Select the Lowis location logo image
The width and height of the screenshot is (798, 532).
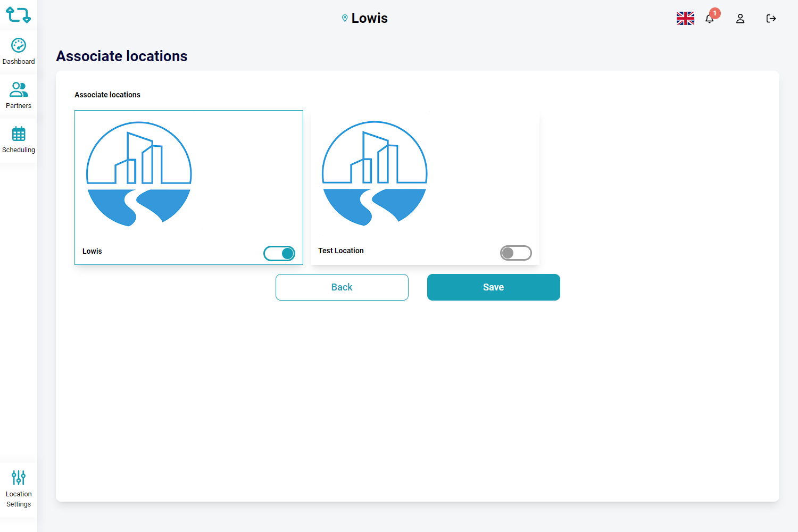[139, 174]
